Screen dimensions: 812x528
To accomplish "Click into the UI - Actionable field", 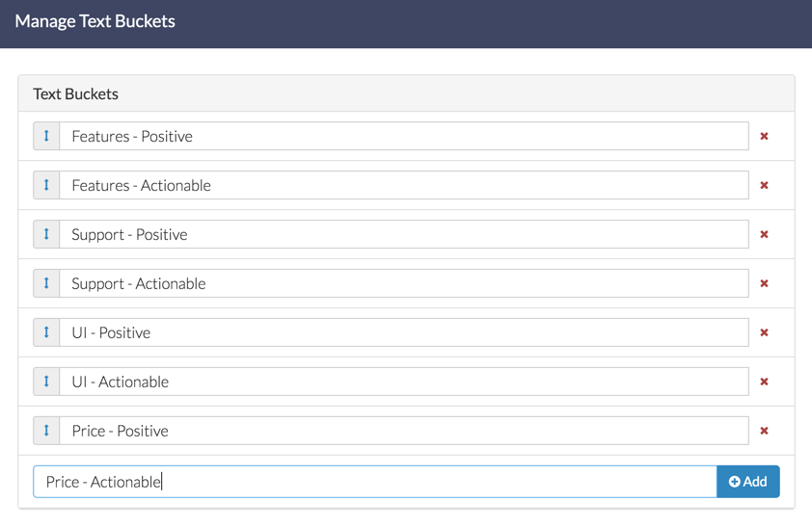I will click(x=403, y=383).
